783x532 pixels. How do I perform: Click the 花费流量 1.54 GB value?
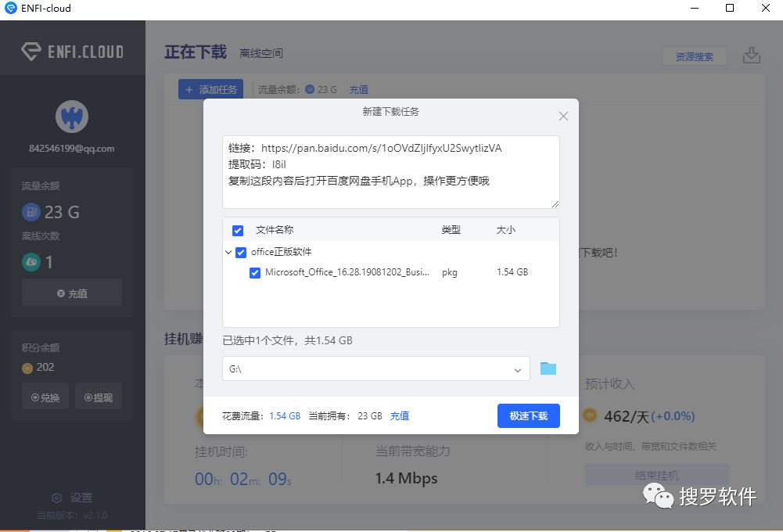coord(285,415)
